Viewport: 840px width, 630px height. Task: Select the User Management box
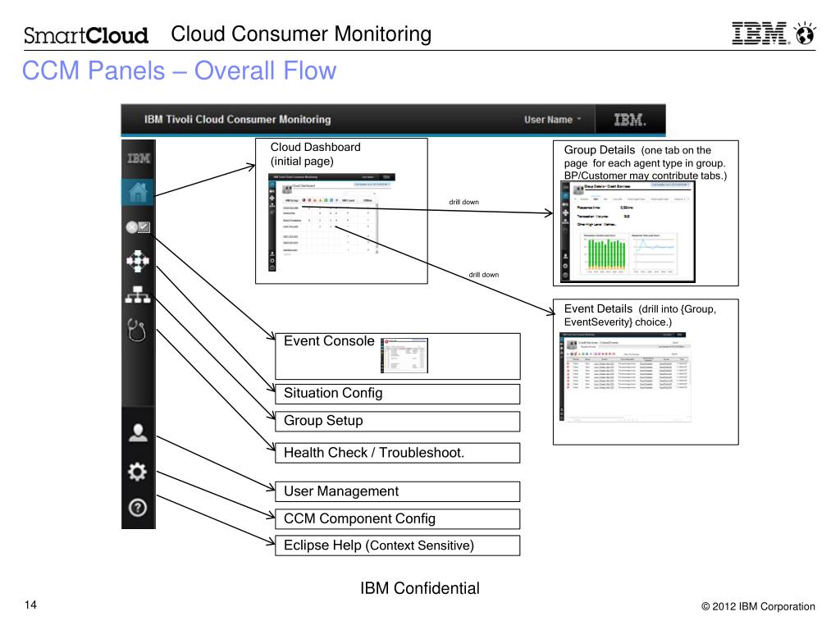398,492
